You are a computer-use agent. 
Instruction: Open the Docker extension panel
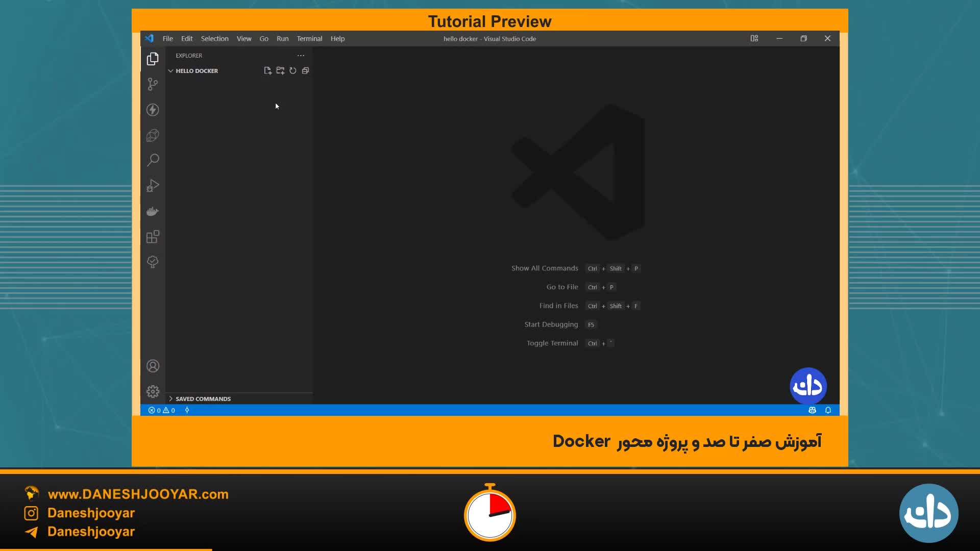click(x=153, y=211)
